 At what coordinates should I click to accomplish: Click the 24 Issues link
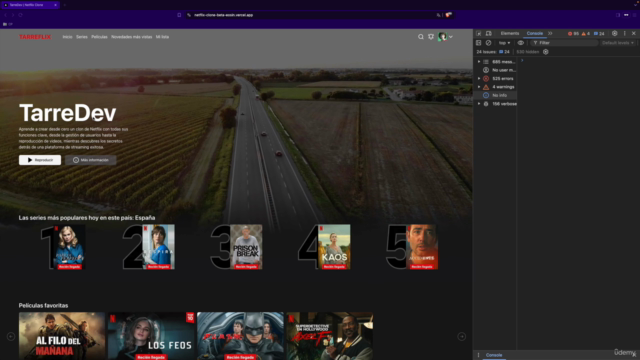pos(493,52)
